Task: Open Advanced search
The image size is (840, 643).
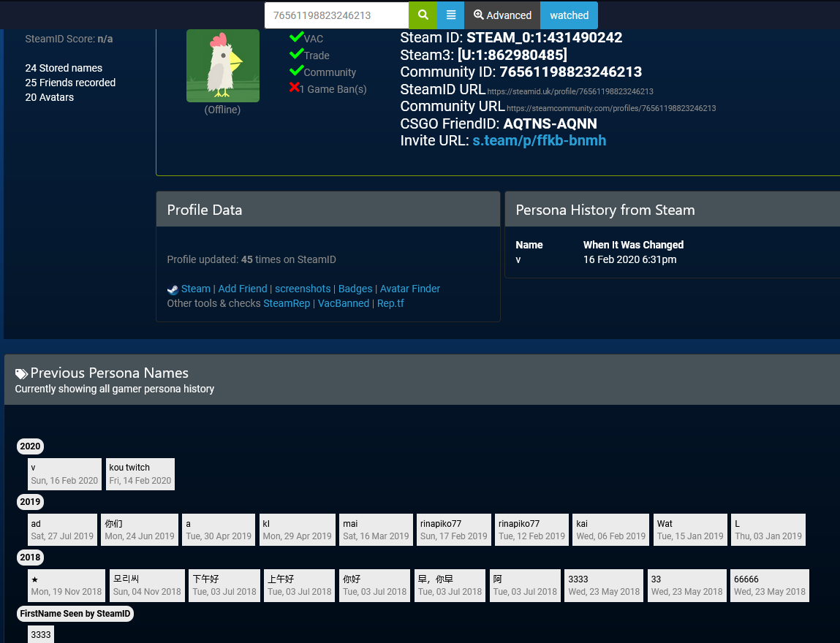Action: (502, 15)
